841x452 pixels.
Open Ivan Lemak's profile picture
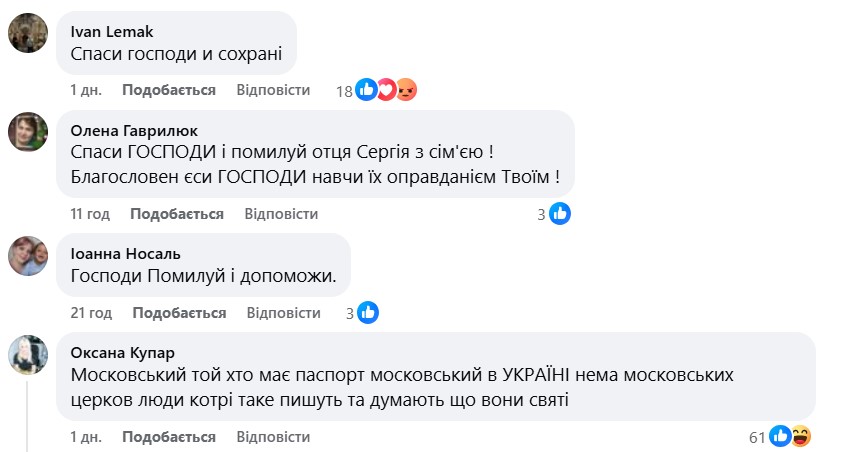(x=28, y=31)
